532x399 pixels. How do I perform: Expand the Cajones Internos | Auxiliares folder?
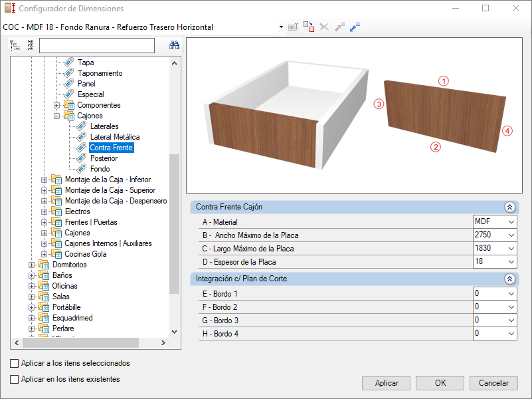pos(44,243)
